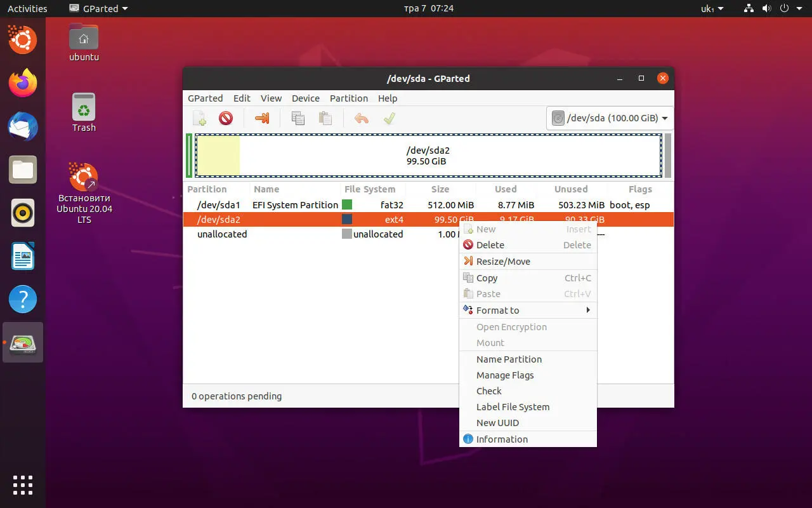Choose Name Partition in the context menu
This screenshot has height=508, width=812.
528,359
